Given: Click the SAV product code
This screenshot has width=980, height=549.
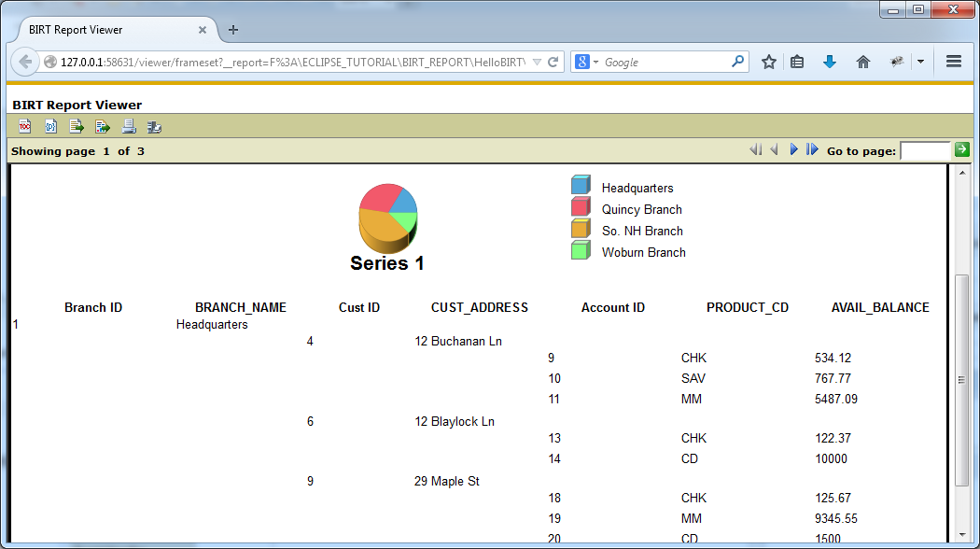Looking at the screenshot, I should tap(693, 378).
